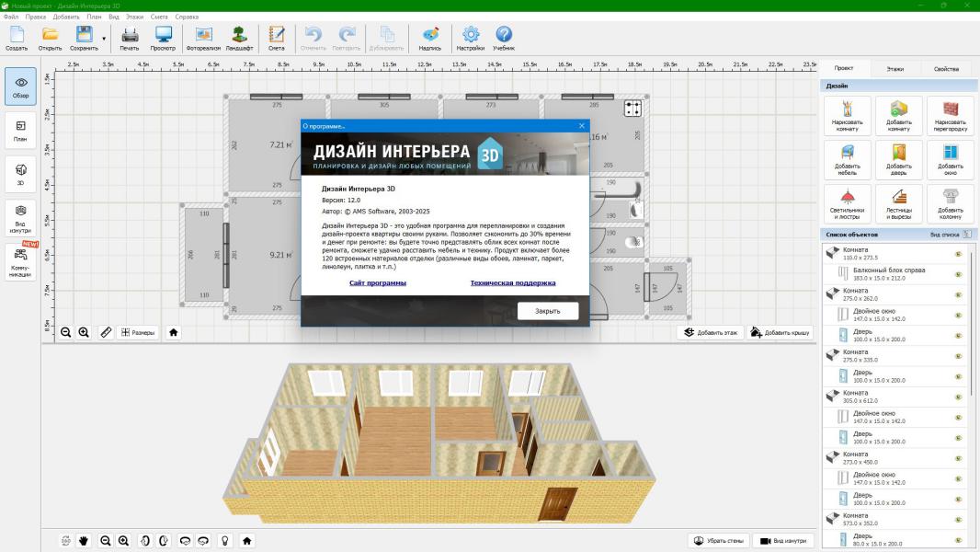The width and height of the screenshot is (980, 552).
Task: Click the ruler measure tool on plan
Action: (106, 332)
